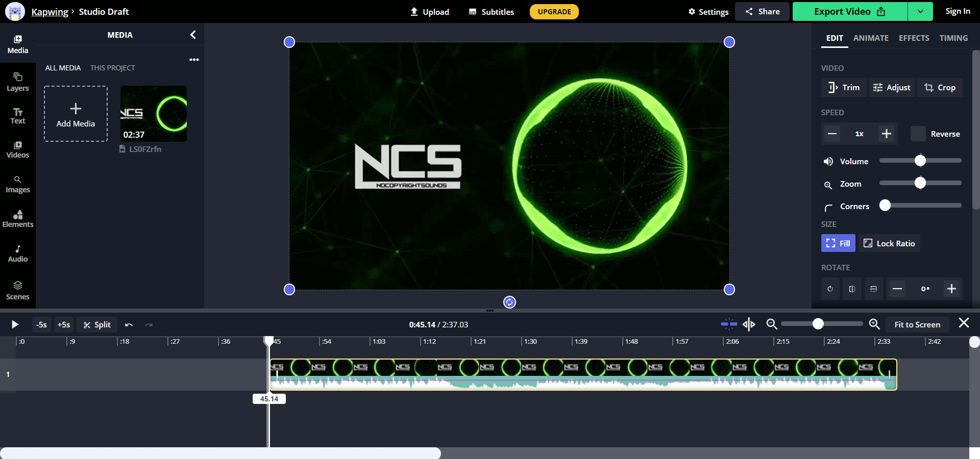Play the timeline video

coord(15,324)
